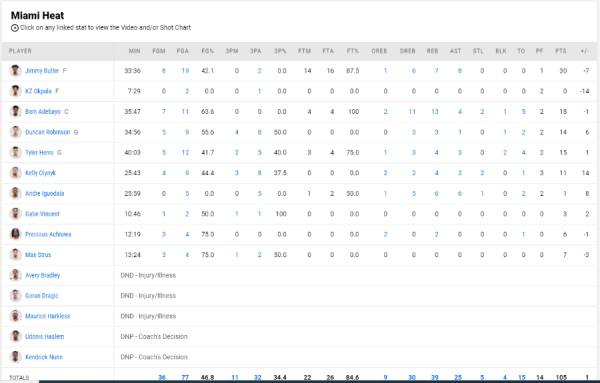View Tyler Herro's 2 blocks stat
Image resolution: width=600 pixels, height=383 pixels.
(505, 153)
